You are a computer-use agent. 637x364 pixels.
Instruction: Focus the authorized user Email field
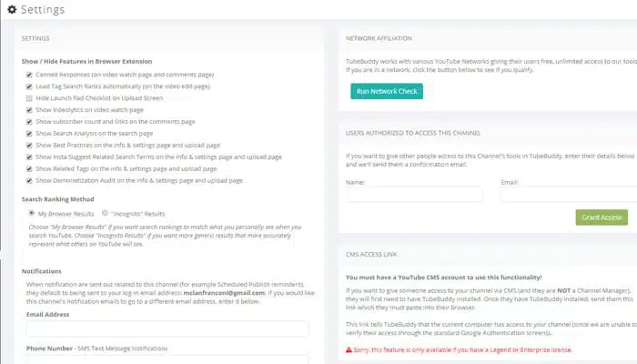pos(569,195)
